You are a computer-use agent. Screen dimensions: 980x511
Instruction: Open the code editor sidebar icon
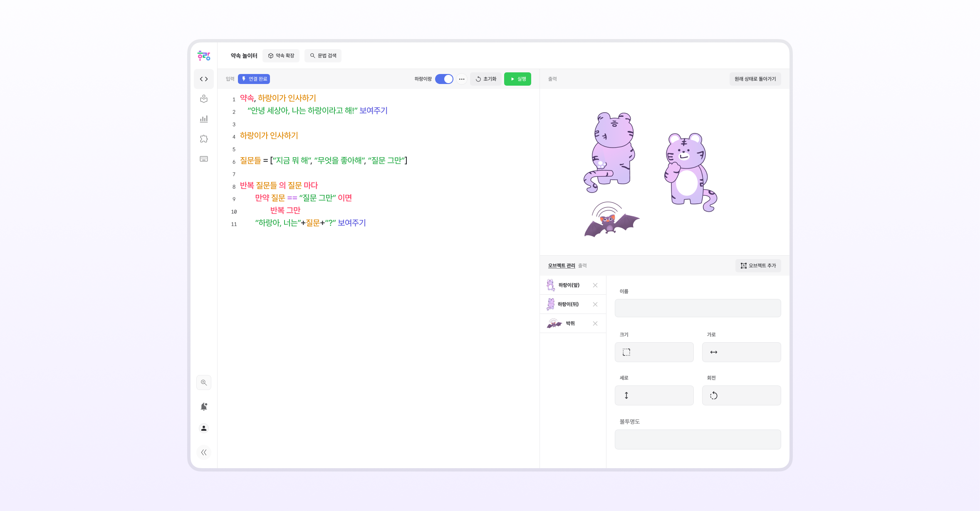(204, 79)
